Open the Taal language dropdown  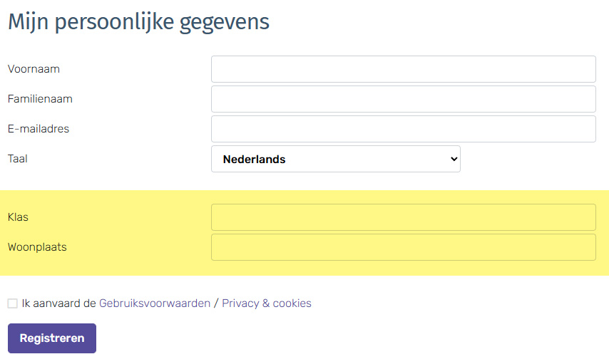(x=335, y=159)
